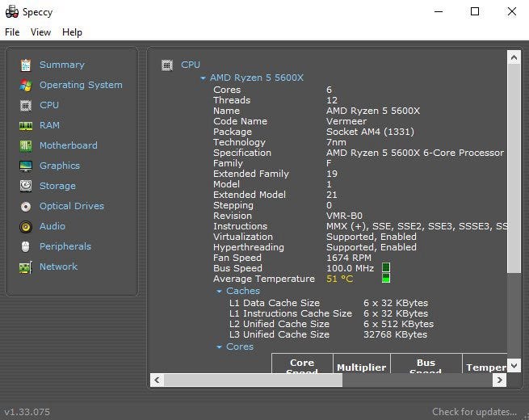Viewport: 529px width, 420px height.
Task: Click the Summary clipboard icon
Action: 26,65
